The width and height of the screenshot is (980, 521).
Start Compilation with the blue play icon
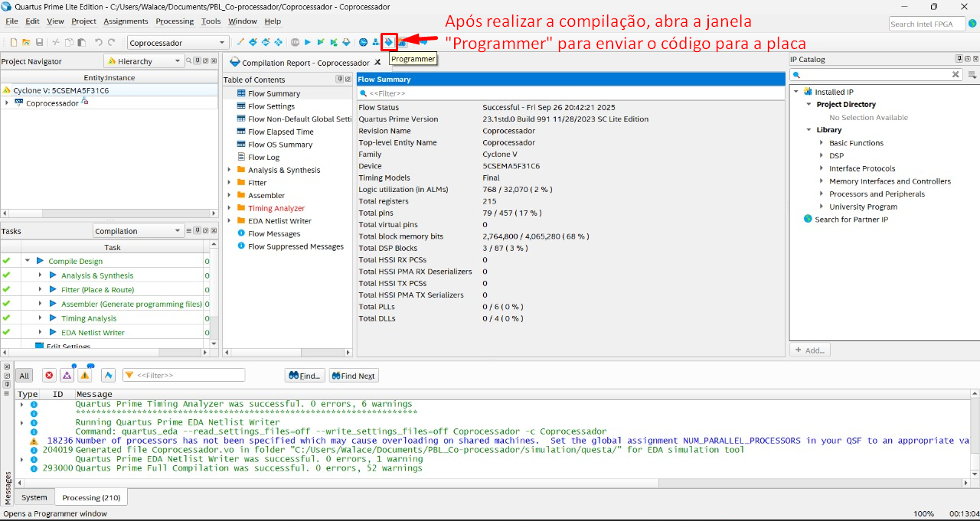[x=308, y=42]
